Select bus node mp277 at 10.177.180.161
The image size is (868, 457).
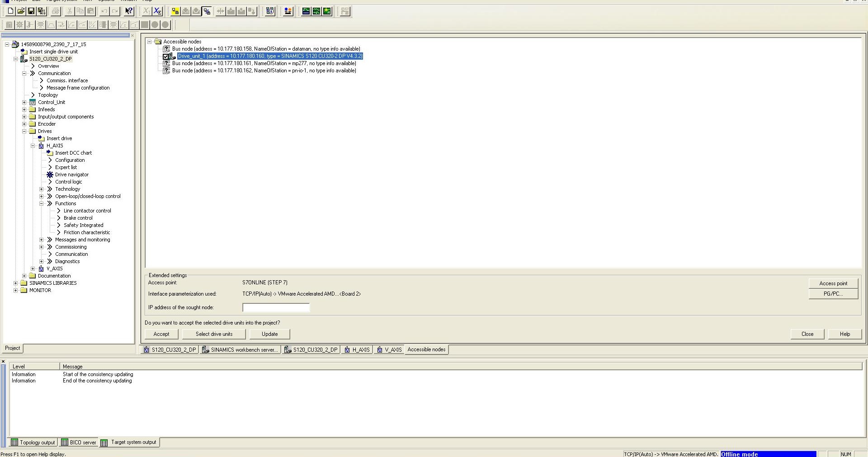click(x=264, y=63)
